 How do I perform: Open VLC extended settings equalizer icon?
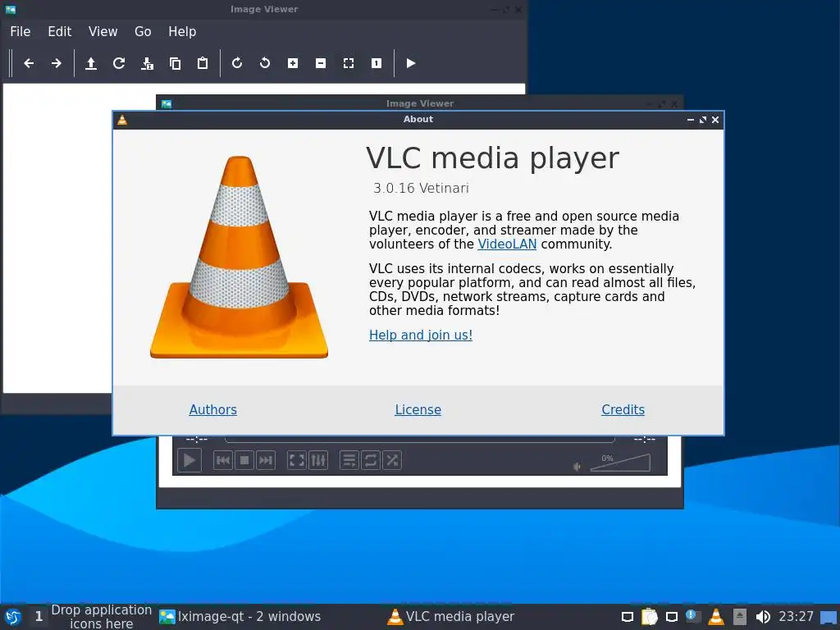click(318, 460)
